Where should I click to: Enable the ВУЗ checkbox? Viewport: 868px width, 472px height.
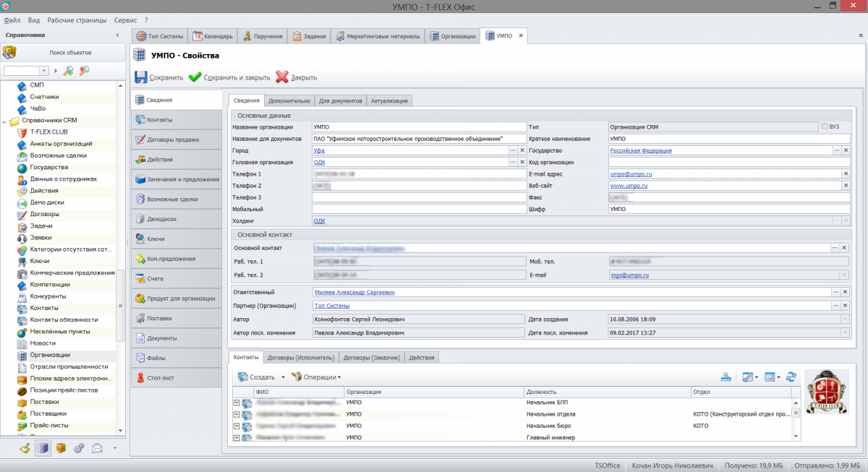[824, 126]
